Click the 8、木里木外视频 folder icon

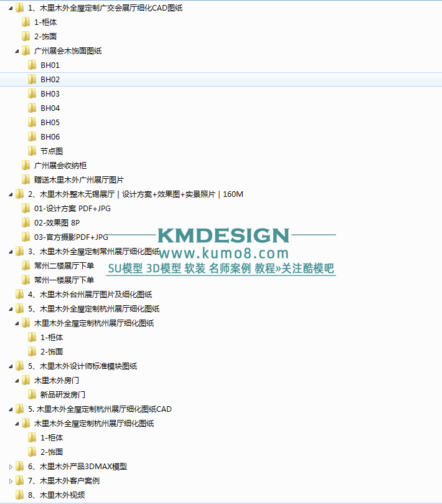point(19,495)
